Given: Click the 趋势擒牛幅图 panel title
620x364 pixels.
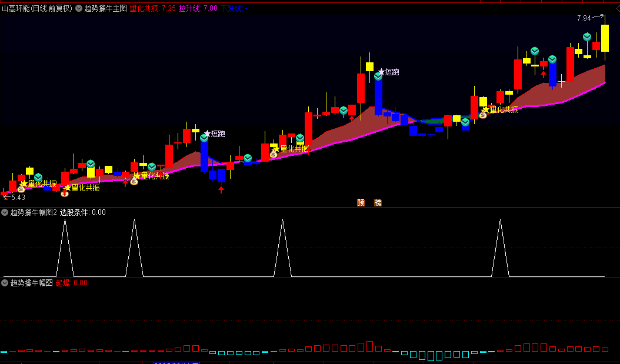Looking at the screenshot, I should click(31, 283).
